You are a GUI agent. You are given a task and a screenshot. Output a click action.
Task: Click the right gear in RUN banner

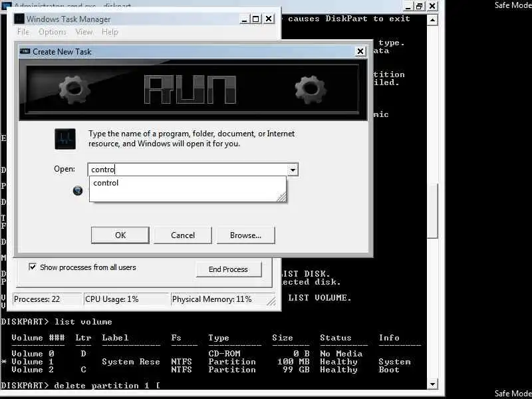311,90
